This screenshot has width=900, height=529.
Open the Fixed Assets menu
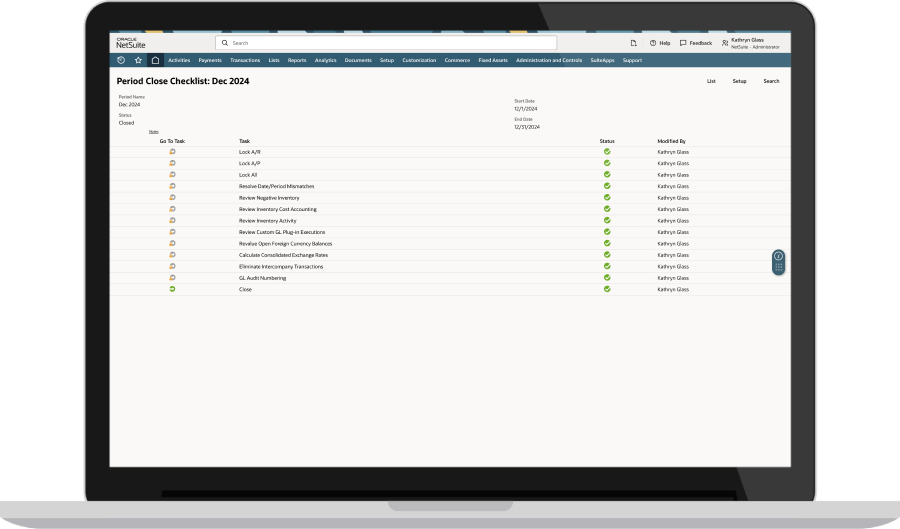[493, 60]
